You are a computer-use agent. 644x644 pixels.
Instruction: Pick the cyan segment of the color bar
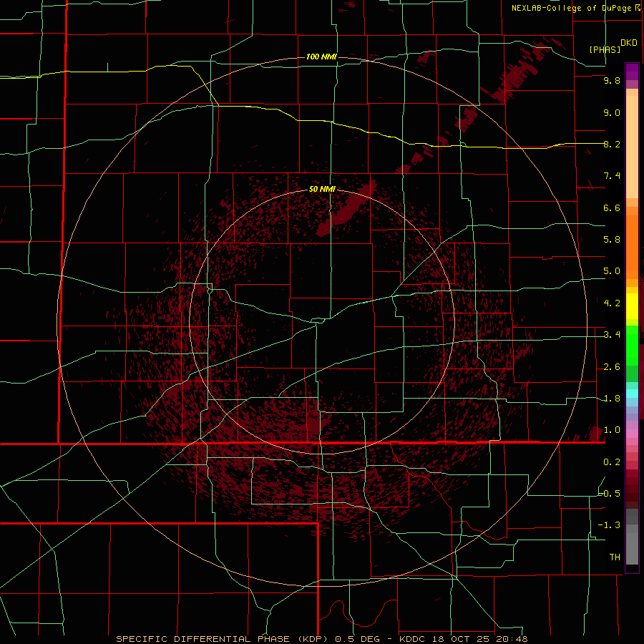coord(632,394)
